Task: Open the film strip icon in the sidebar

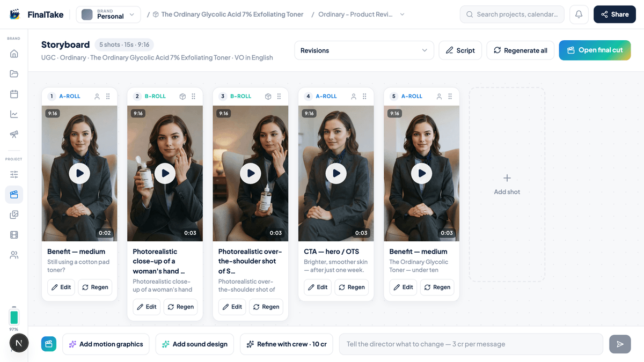Action: (14, 235)
